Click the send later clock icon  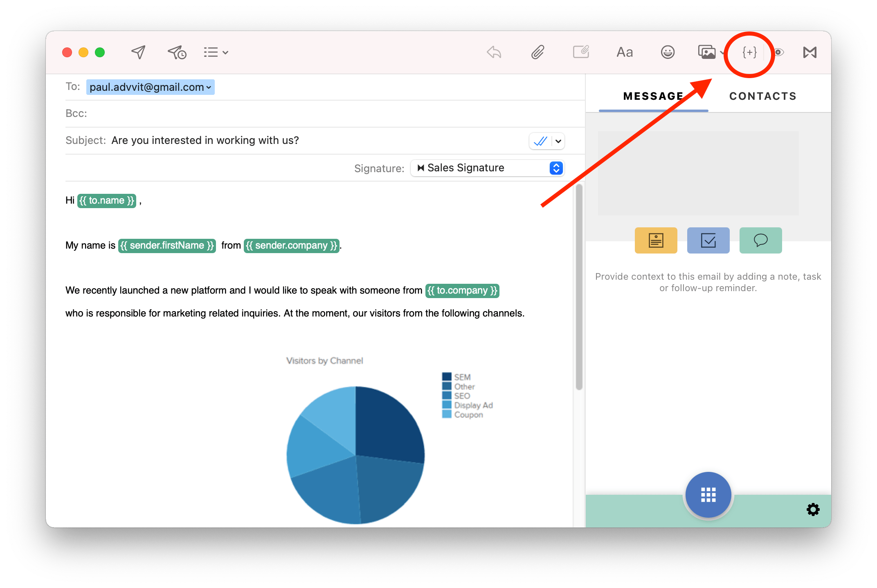coord(177,52)
